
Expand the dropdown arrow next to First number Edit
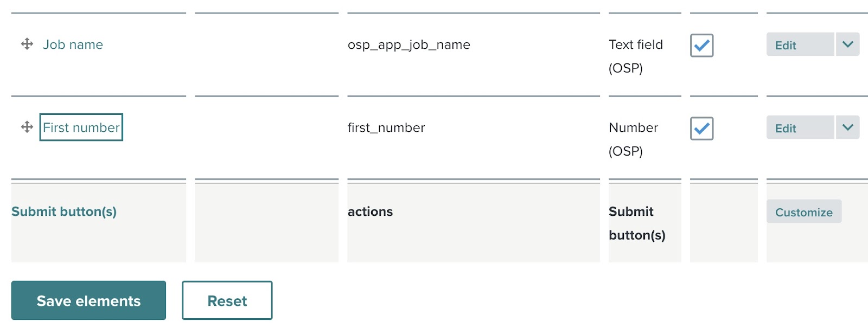(847, 127)
